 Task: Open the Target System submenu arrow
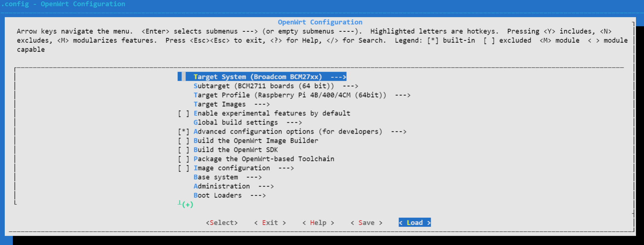click(338, 77)
